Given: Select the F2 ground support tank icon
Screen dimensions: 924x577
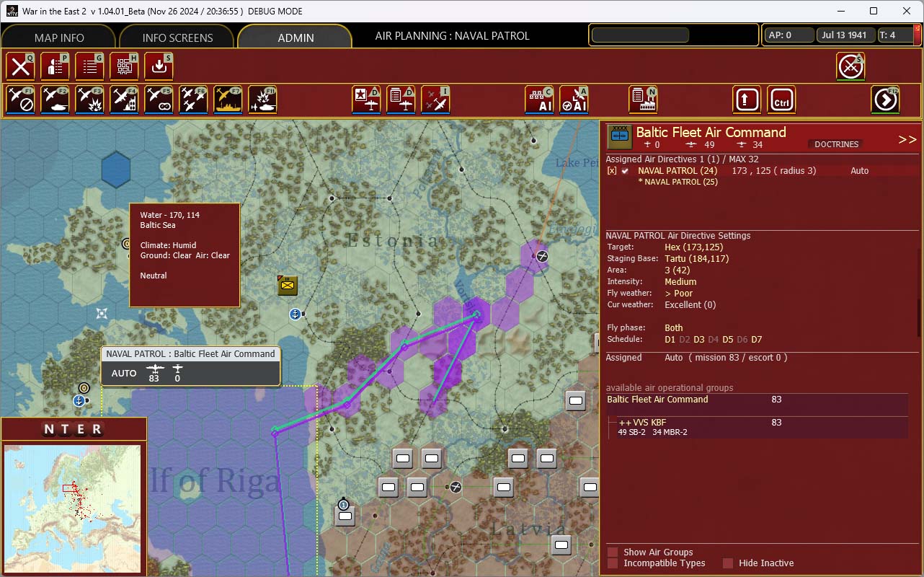Looking at the screenshot, I should click(55, 100).
